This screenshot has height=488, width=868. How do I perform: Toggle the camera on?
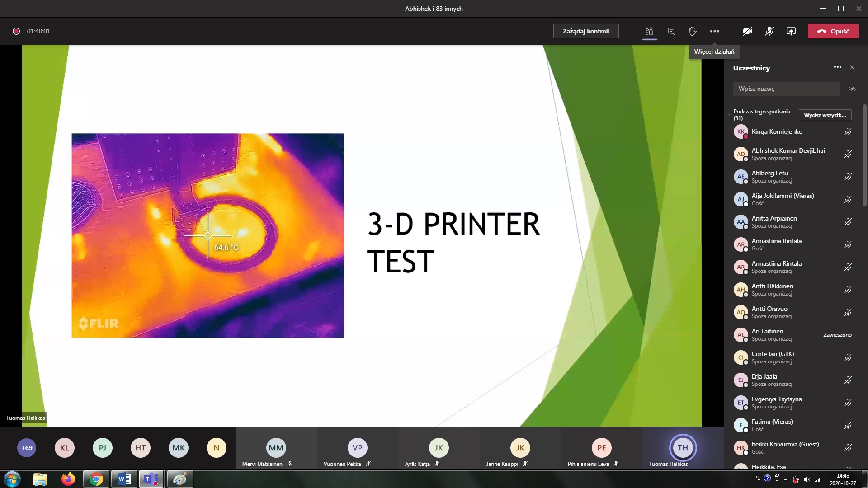click(748, 31)
